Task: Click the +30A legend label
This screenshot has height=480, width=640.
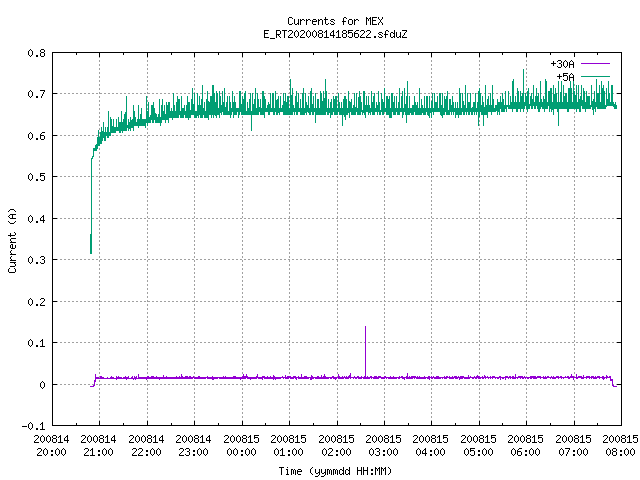Action: tap(562, 64)
